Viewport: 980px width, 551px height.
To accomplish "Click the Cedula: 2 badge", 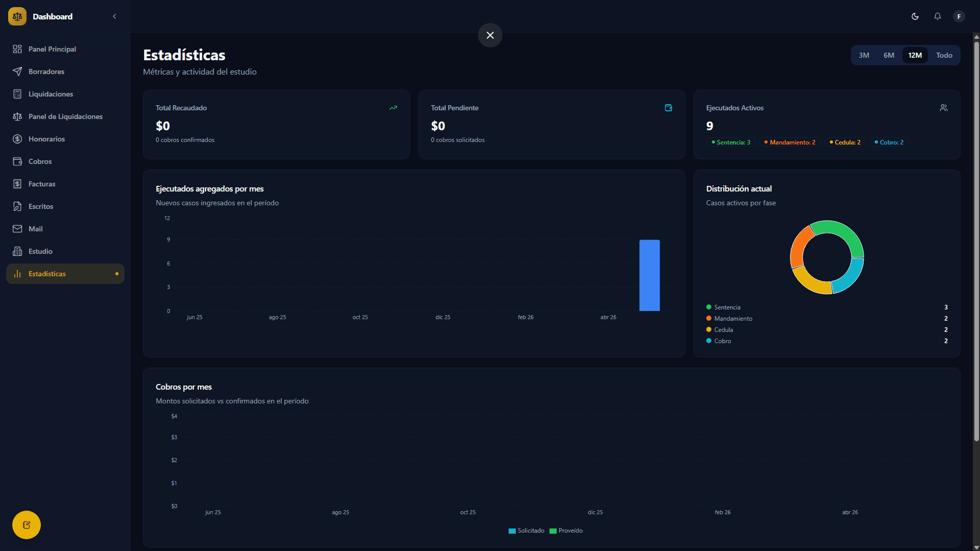I will [845, 142].
